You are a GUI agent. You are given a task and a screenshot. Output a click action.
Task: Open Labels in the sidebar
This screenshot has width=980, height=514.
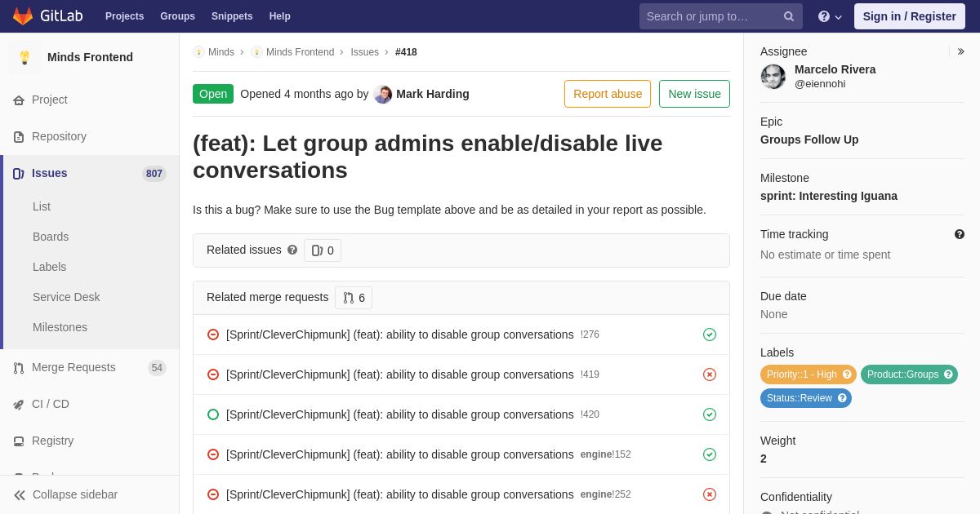pos(49,267)
